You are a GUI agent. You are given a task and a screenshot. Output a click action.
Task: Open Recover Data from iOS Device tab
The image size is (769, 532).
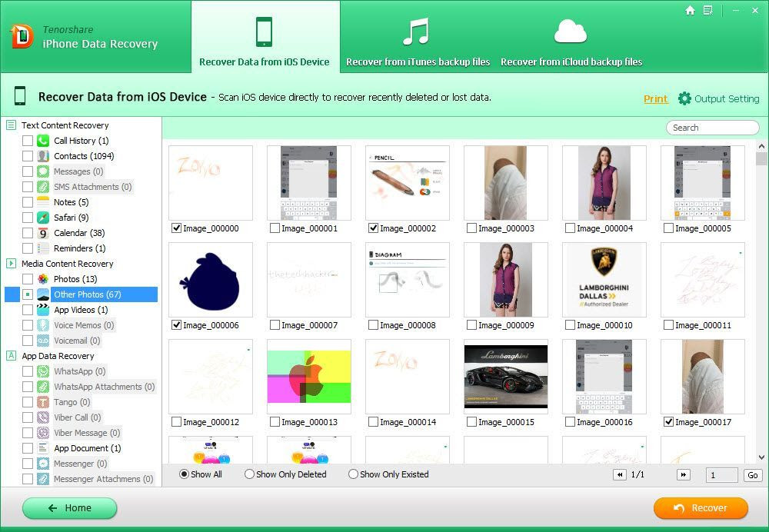265,37
